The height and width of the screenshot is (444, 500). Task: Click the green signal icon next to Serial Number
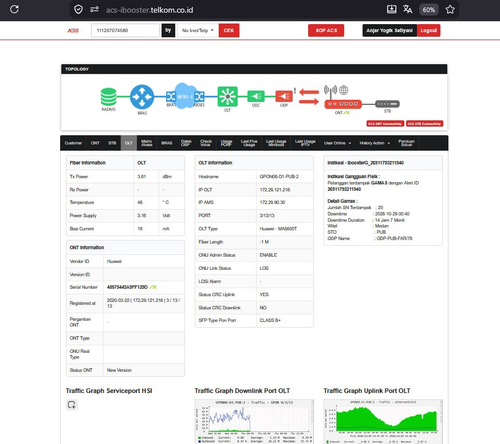[x=153, y=287]
